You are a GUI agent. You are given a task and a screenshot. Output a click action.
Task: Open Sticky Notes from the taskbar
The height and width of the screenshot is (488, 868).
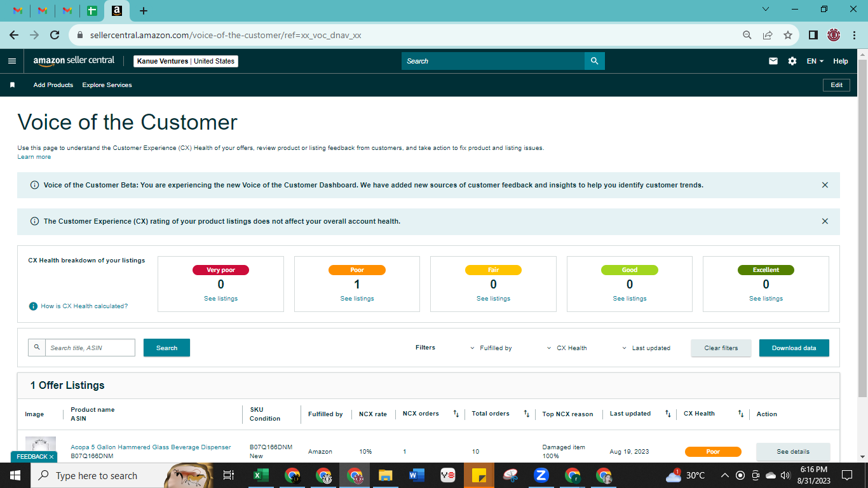coord(479,475)
